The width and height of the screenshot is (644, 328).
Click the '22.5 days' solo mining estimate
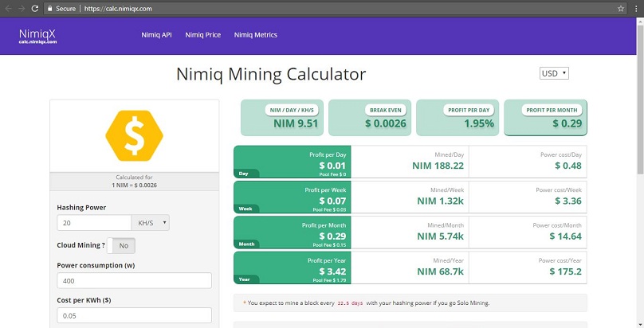pyautogui.click(x=351, y=303)
